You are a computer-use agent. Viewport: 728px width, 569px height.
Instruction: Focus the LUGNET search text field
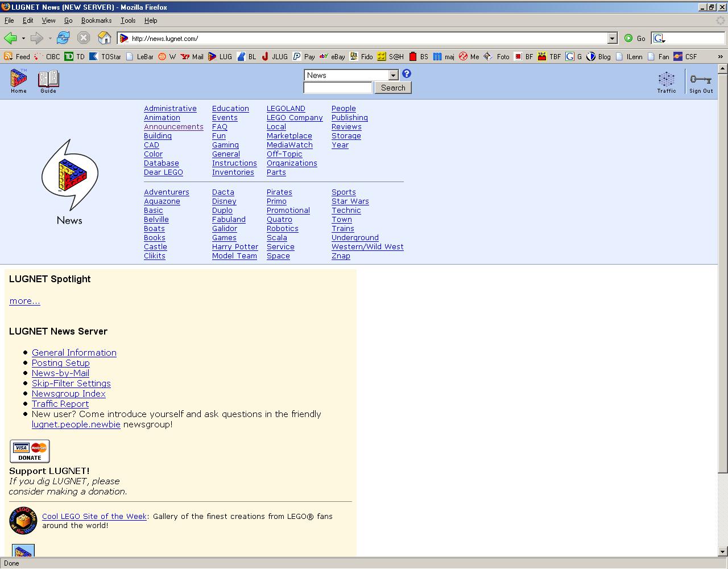[x=338, y=88]
